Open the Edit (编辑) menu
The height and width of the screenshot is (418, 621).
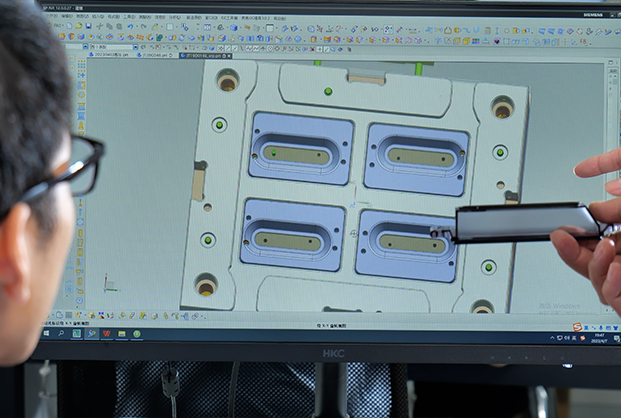click(67, 17)
